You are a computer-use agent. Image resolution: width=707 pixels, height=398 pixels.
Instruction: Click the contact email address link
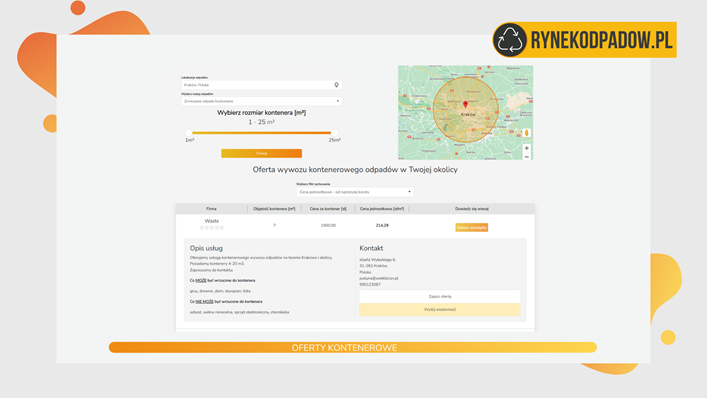(379, 279)
